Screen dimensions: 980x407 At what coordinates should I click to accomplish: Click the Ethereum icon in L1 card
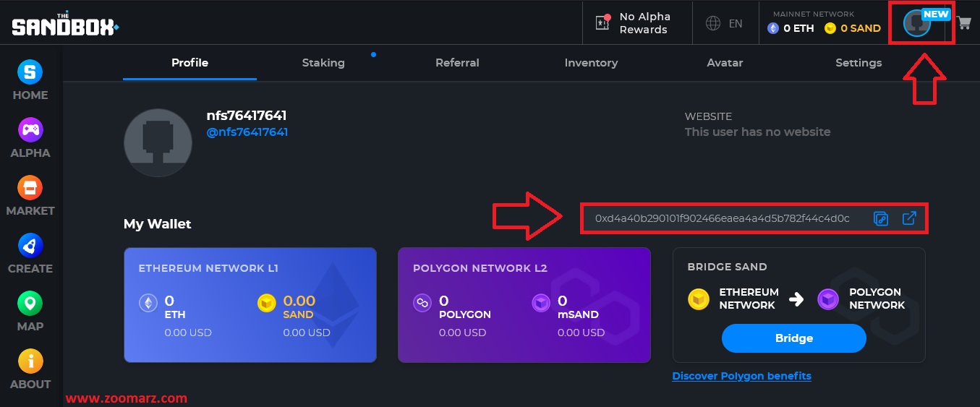point(148,304)
